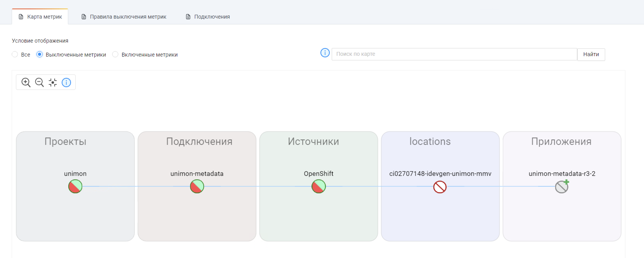This screenshot has width=644, height=258.
Task: Select the unimon project node icon
Action: 75,186
